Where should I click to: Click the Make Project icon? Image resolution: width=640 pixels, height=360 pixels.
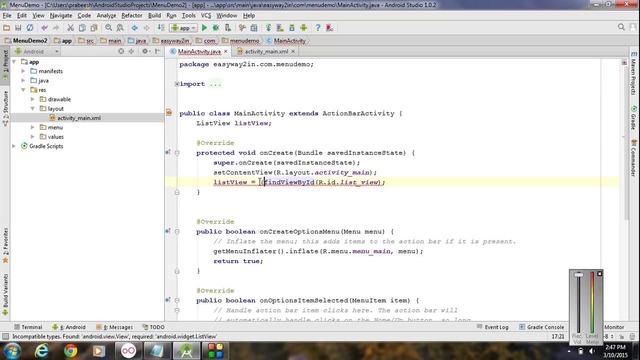pos(161,28)
